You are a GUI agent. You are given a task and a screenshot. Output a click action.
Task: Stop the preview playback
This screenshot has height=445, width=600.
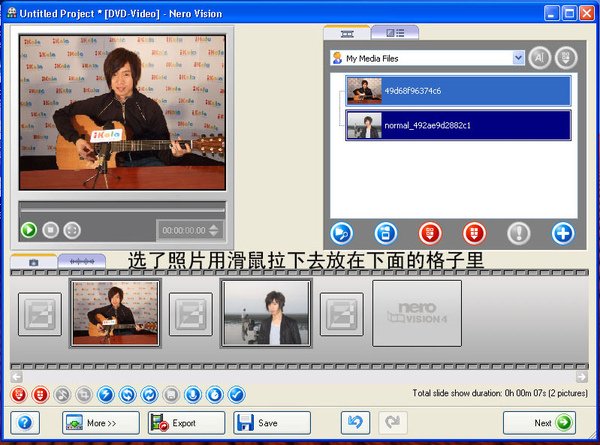51,230
